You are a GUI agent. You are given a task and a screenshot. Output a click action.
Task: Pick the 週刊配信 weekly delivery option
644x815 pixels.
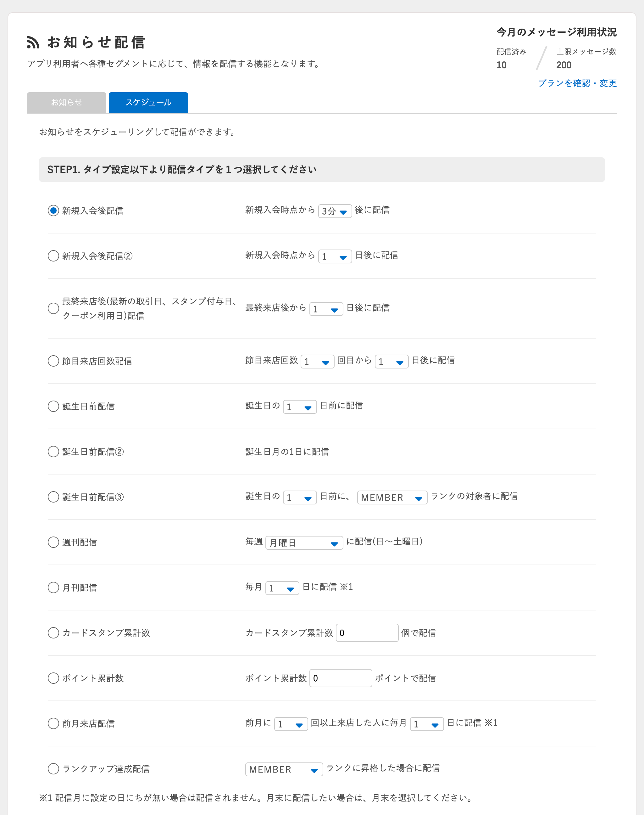point(53,542)
